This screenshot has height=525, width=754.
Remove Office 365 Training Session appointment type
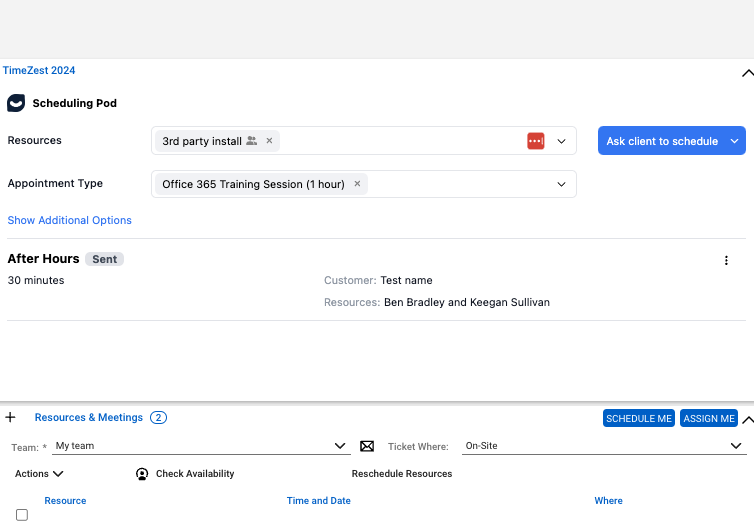click(x=358, y=184)
